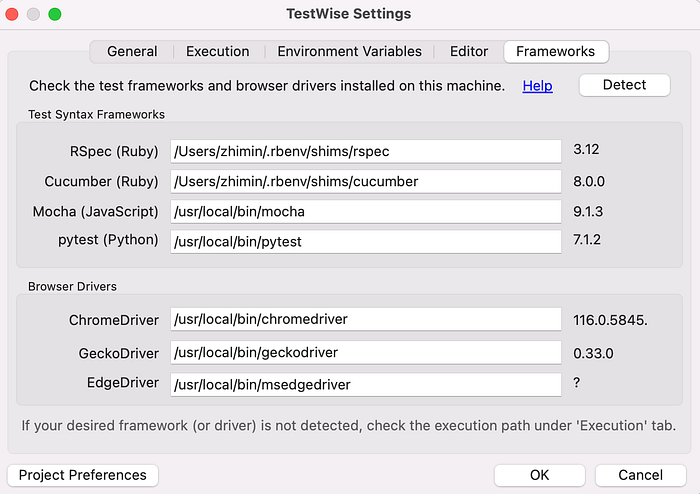Open the Help link

pos(538,86)
